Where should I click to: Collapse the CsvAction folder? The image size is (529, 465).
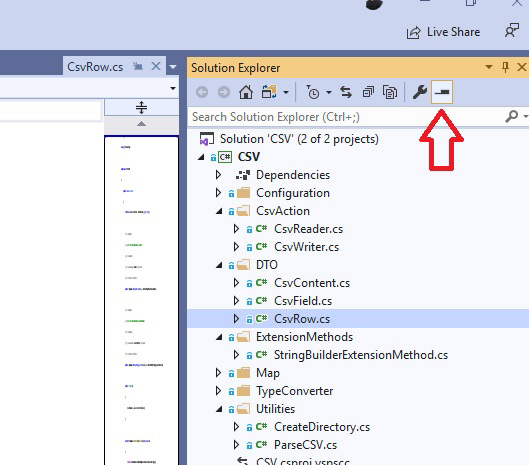pos(219,211)
